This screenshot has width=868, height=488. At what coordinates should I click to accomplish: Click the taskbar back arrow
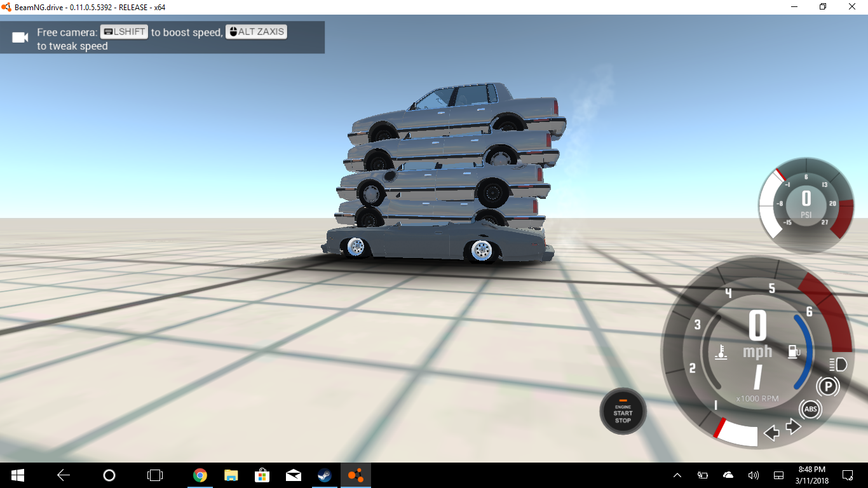pos(63,475)
